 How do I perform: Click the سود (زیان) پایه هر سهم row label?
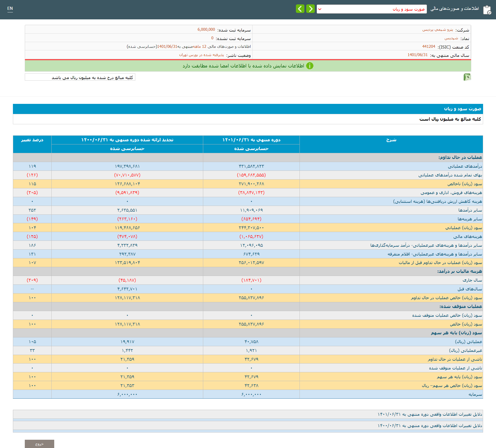click(459, 377)
